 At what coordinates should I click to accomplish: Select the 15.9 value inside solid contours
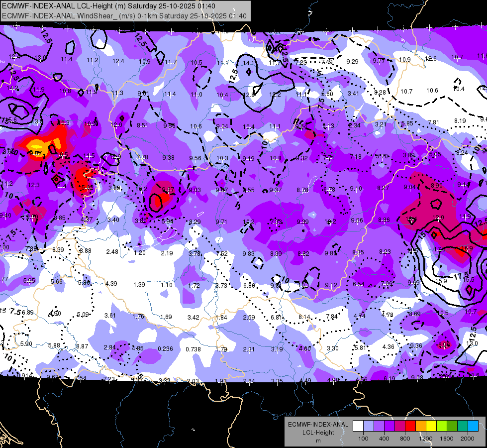click(x=441, y=281)
